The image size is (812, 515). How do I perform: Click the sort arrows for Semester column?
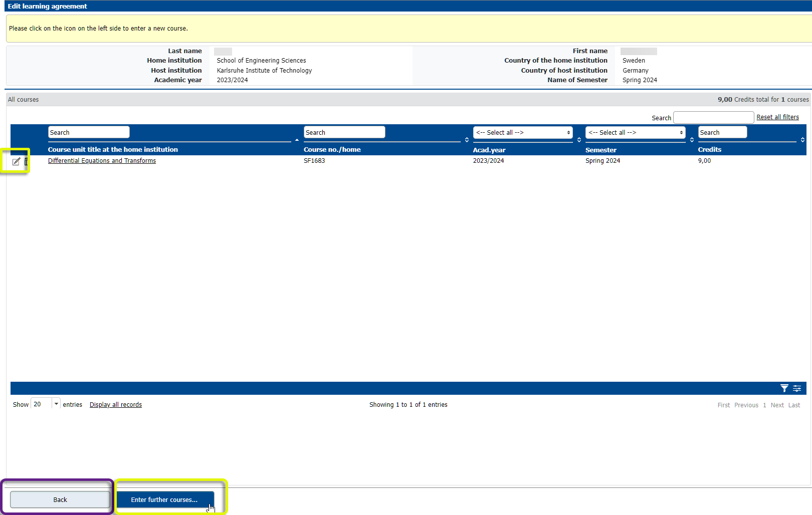pos(692,140)
